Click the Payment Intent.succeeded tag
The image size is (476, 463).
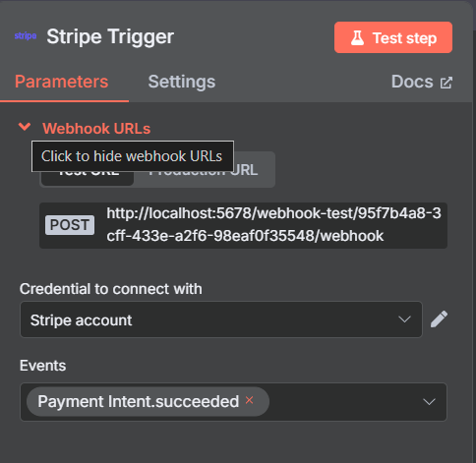[x=139, y=401]
